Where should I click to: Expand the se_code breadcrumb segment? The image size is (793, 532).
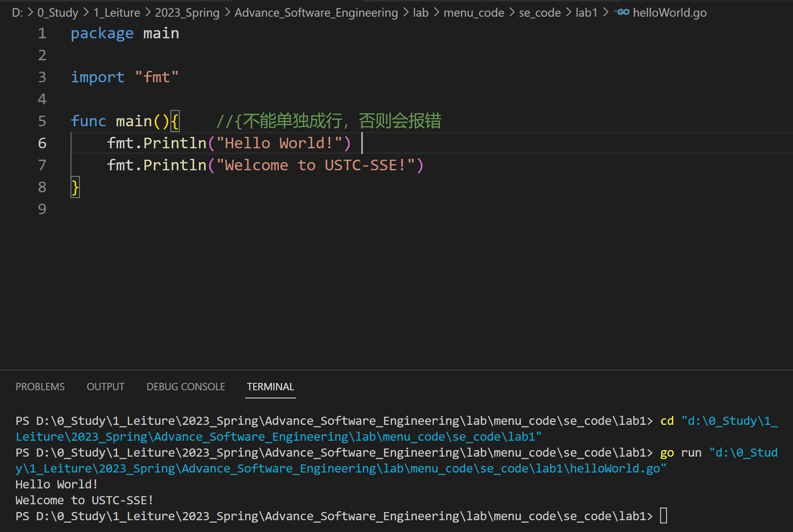[x=539, y=13]
